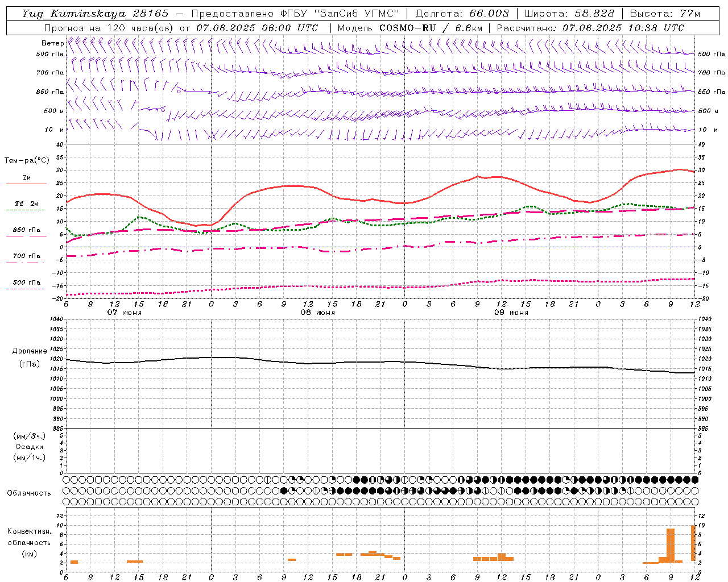Viewport: 728px width, 582px height.
Task: Click the 08 июня date label
Action: tap(318, 313)
